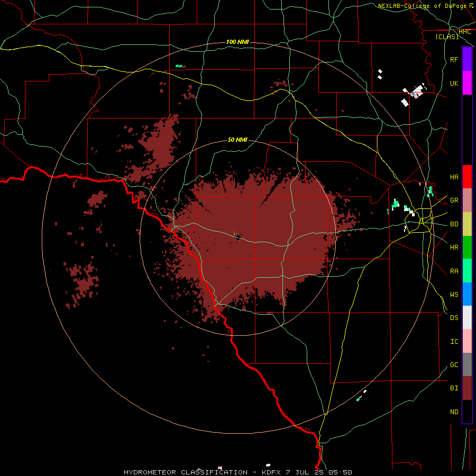
Task: Click the "HR" legend label
Action: 454,248
